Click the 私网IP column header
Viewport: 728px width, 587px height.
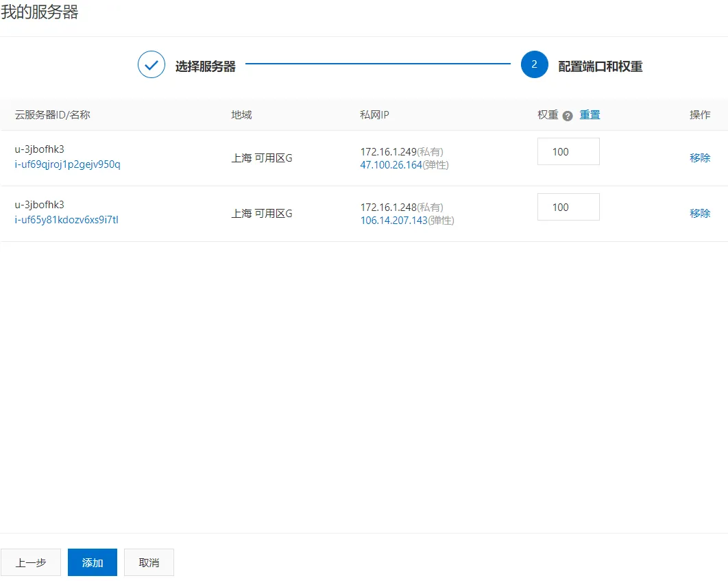click(x=374, y=114)
